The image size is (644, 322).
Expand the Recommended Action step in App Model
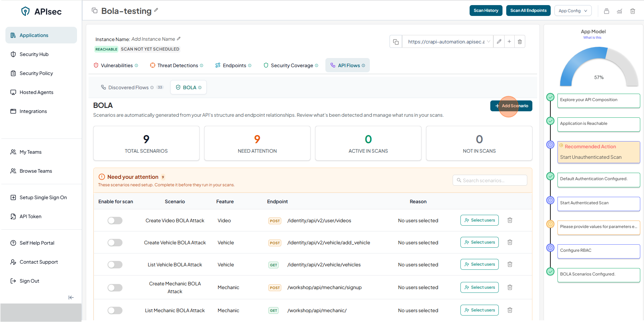coord(598,152)
